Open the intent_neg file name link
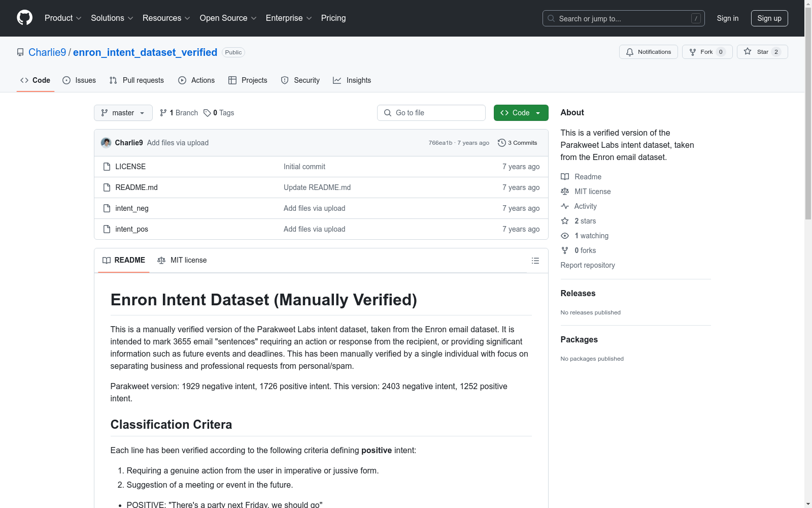This screenshot has width=812, height=508. 132,208
